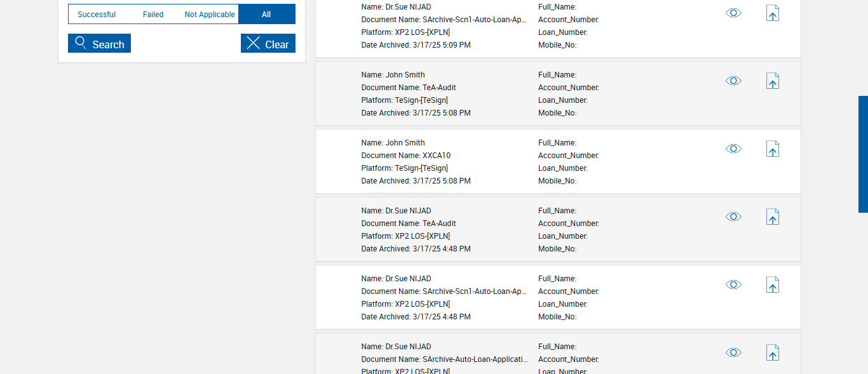The image size is (868, 374).
Task: Export the TeA-Audit document archived at 5:08 PM
Action: coord(772,81)
